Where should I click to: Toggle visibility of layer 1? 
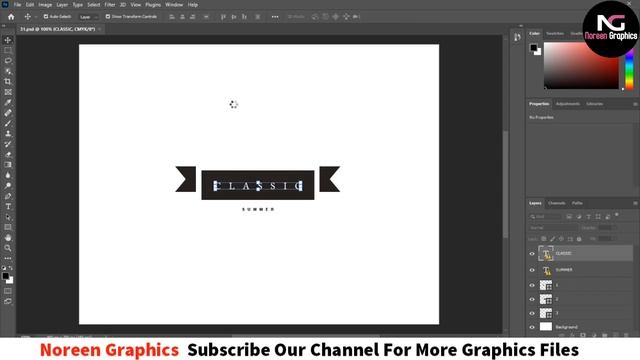point(532,286)
